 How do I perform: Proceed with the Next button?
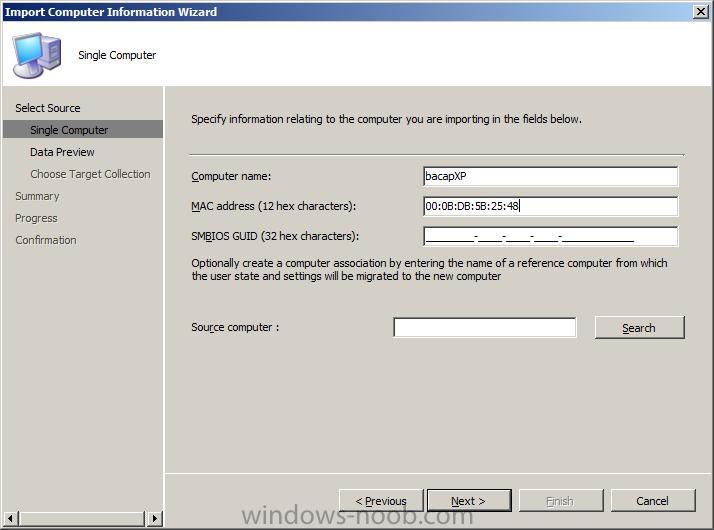[x=469, y=500]
